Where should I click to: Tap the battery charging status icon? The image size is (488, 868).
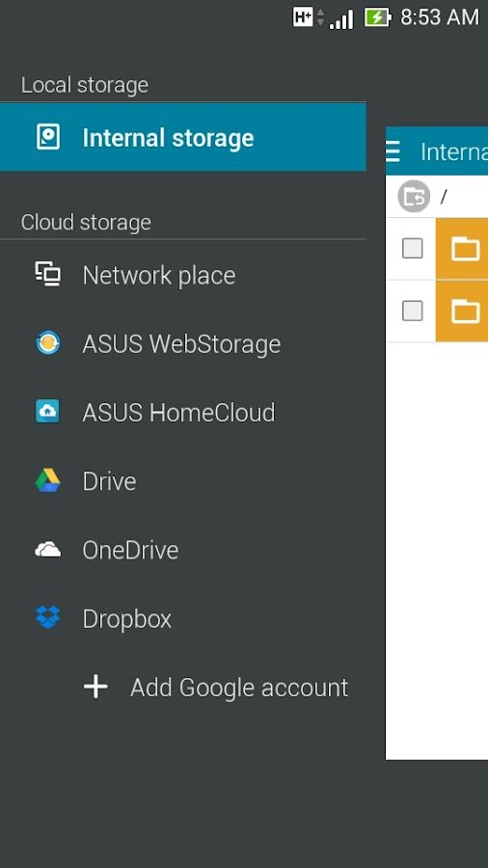pyautogui.click(x=378, y=17)
